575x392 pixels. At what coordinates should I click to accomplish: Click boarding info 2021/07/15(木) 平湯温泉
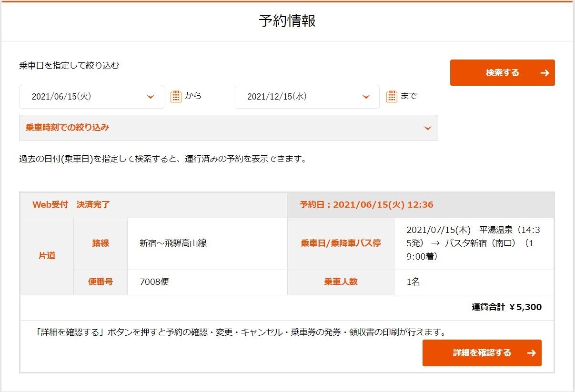pyautogui.click(x=474, y=243)
